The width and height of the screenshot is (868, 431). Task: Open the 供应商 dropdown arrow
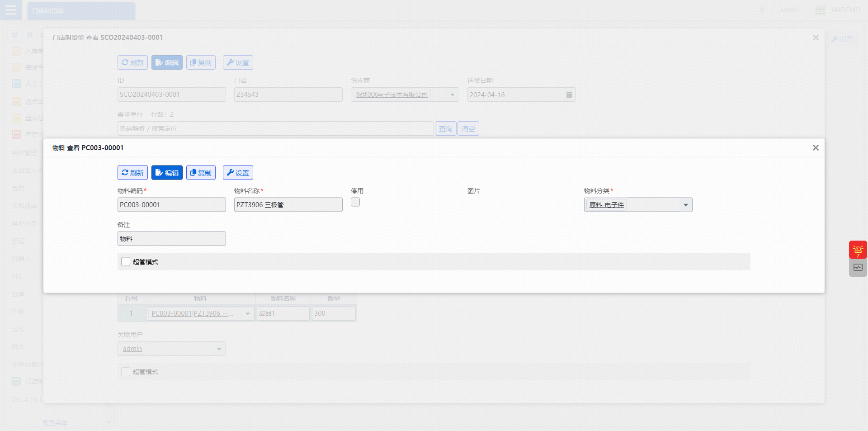[453, 95]
